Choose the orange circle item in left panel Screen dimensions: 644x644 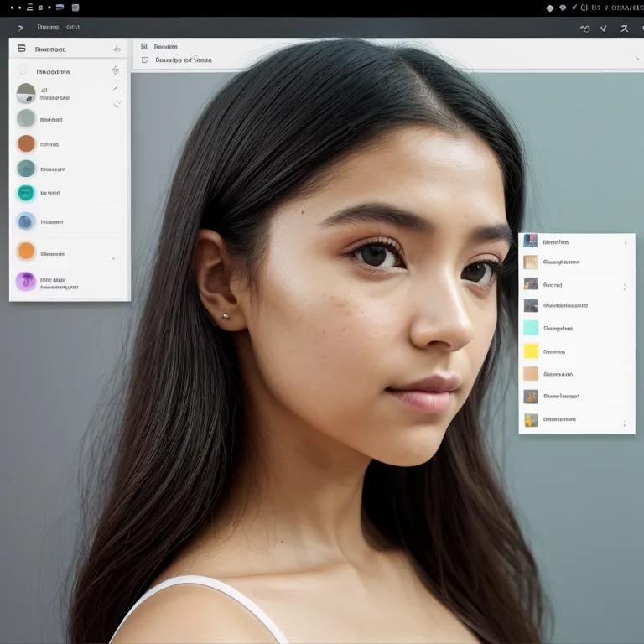point(27,251)
